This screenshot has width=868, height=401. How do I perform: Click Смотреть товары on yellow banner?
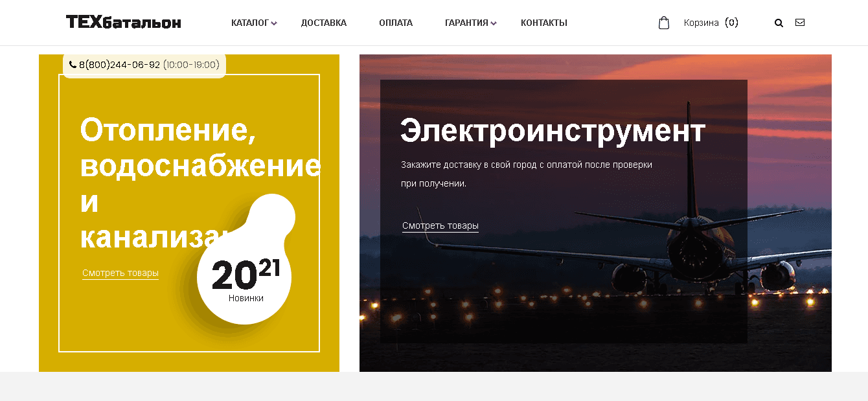[120, 273]
